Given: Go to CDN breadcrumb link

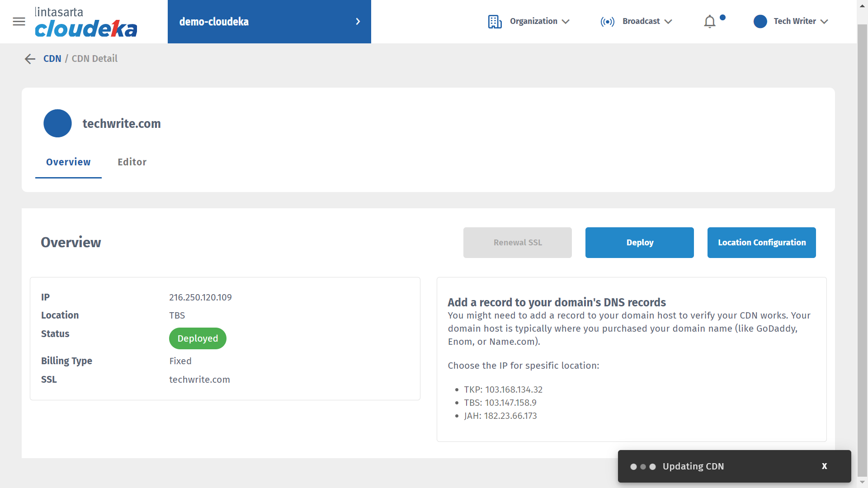Looking at the screenshot, I should pos(52,59).
